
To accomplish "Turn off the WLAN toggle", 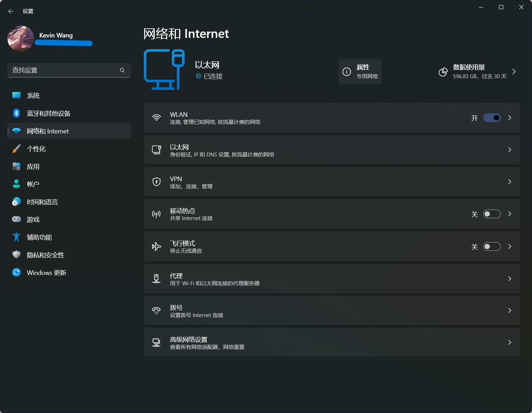I will (x=492, y=117).
